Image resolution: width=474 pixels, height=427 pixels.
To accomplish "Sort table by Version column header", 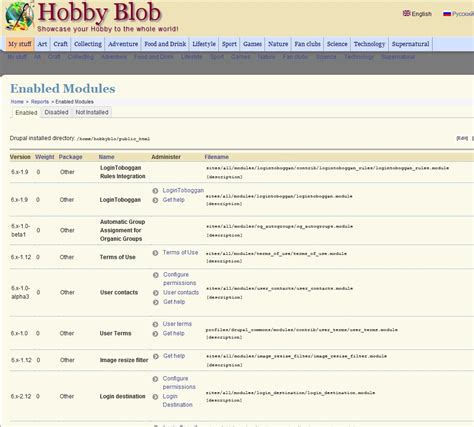I will tap(20, 157).
